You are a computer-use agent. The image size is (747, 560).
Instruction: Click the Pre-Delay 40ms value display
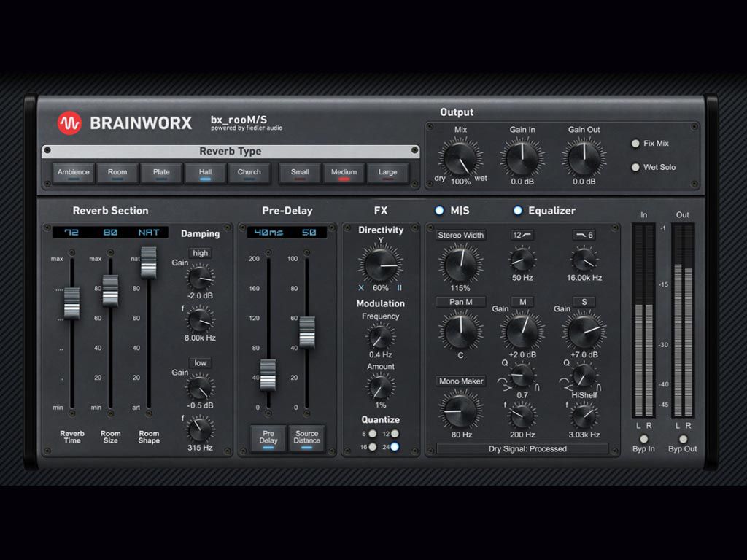pyautogui.click(x=268, y=233)
